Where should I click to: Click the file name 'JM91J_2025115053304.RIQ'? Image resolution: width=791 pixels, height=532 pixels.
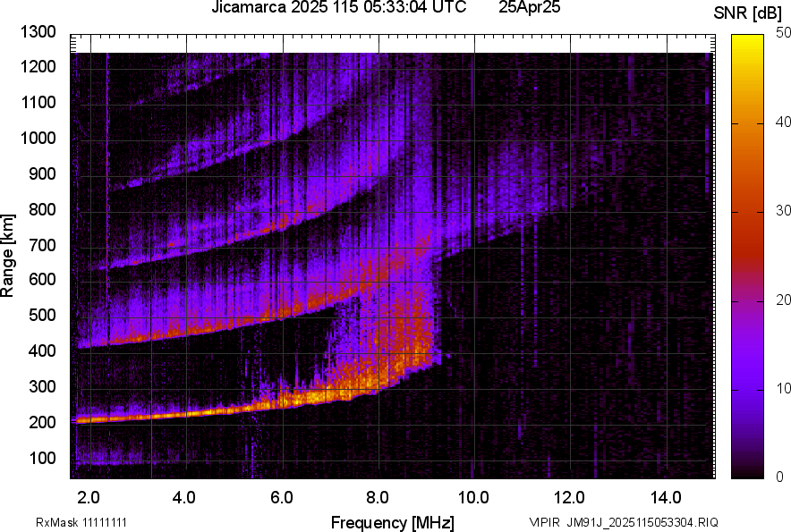[642, 522]
